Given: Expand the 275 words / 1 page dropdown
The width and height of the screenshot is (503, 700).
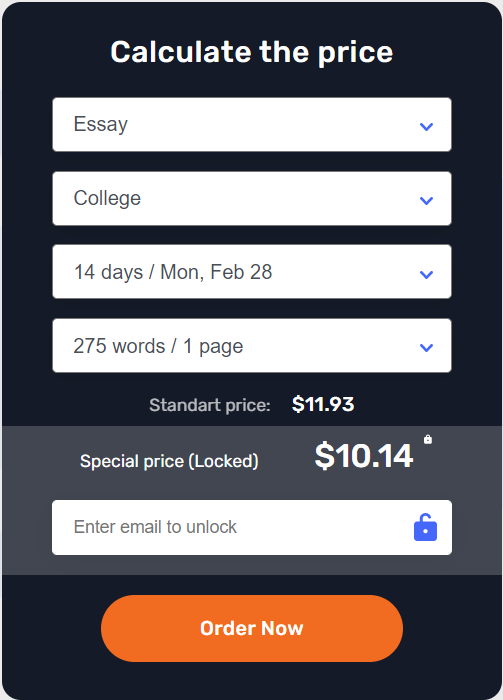Looking at the screenshot, I should click(x=252, y=346).
